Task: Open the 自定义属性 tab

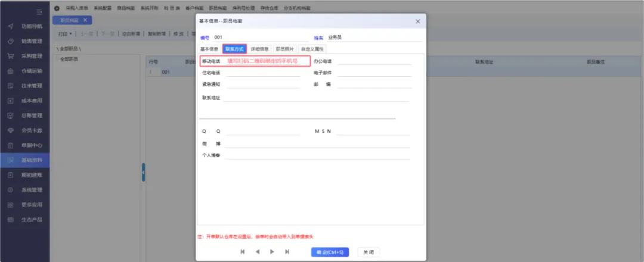Action: 312,49
